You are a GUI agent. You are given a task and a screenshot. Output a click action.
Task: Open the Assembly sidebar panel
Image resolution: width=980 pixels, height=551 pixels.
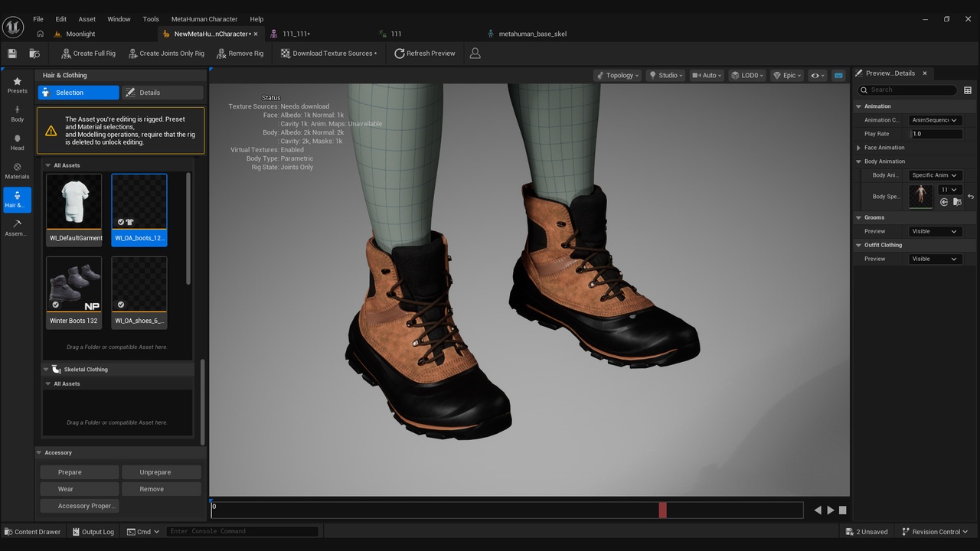click(17, 228)
